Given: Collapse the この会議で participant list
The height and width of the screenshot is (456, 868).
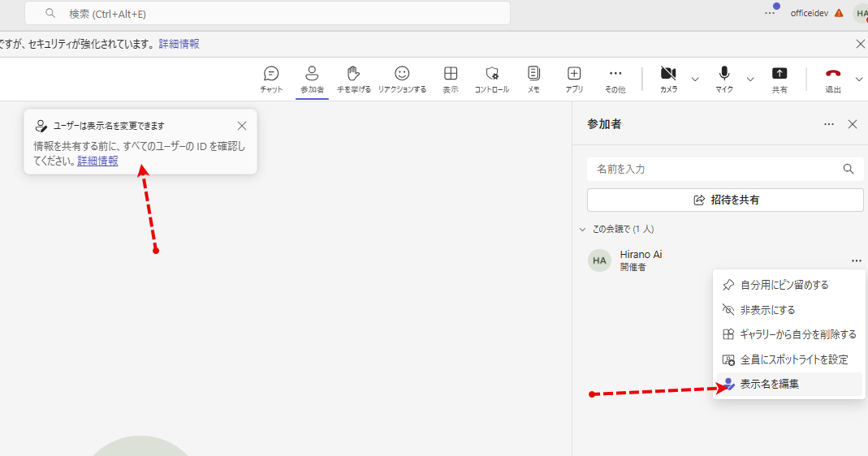Looking at the screenshot, I should (582, 230).
